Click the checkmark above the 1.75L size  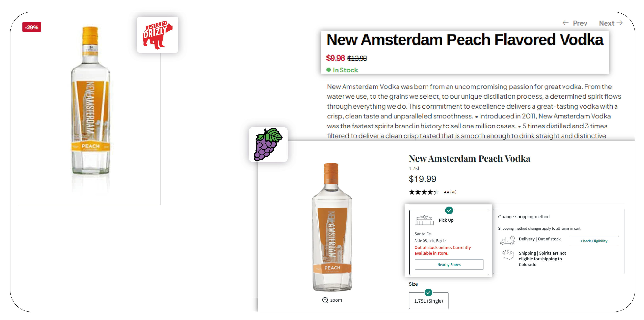428,292
